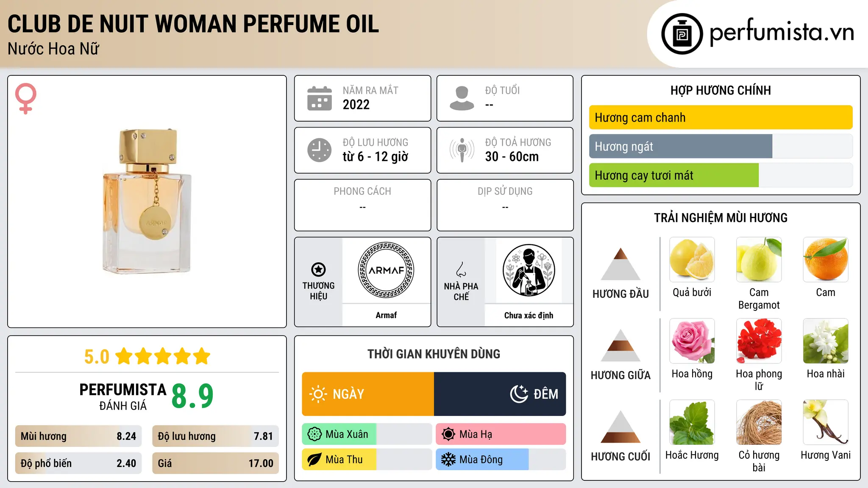
Task: Click the yellow Hương cam chanh accord bar
Action: point(721,117)
